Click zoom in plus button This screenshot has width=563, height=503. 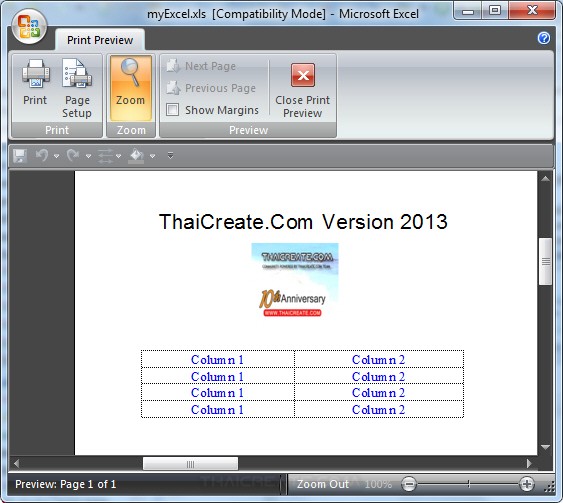(x=526, y=484)
